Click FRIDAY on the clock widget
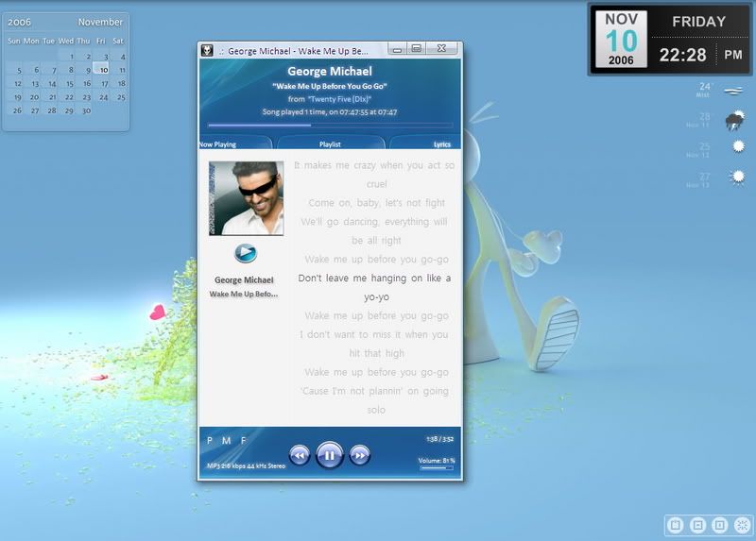The height and width of the screenshot is (541, 756). pyautogui.click(x=698, y=22)
